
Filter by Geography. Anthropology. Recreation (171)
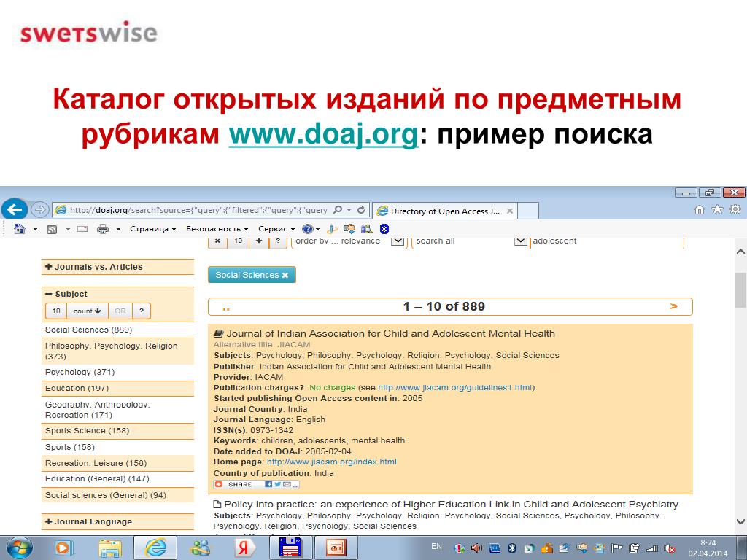click(x=117, y=410)
